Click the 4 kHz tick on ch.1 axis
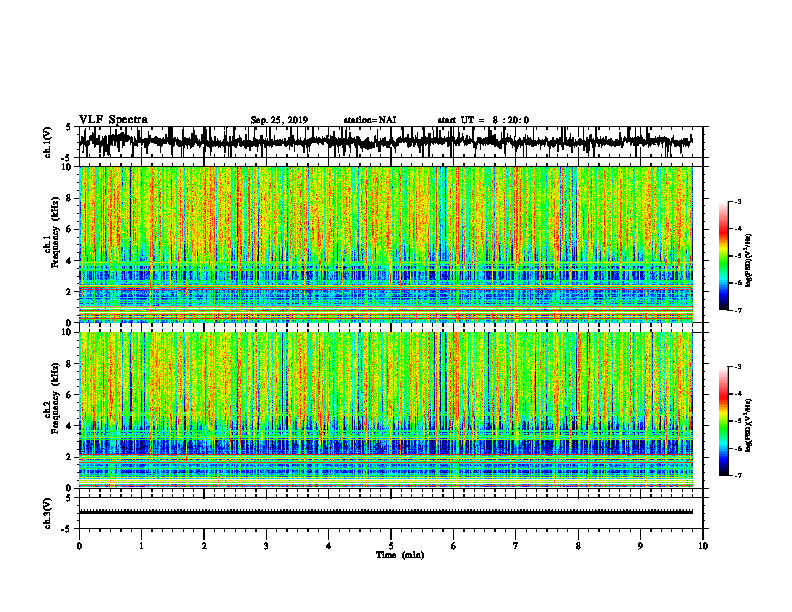Screen dimensions: 792x612 [69, 261]
